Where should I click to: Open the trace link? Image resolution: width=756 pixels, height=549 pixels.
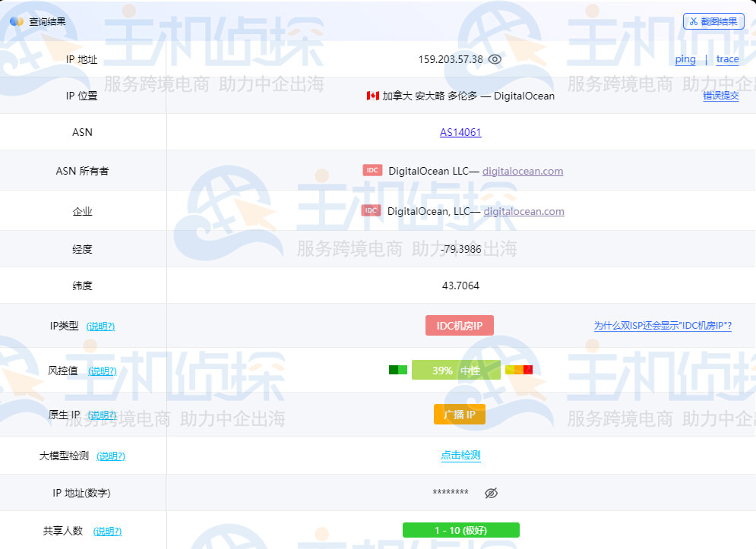pyautogui.click(x=727, y=59)
